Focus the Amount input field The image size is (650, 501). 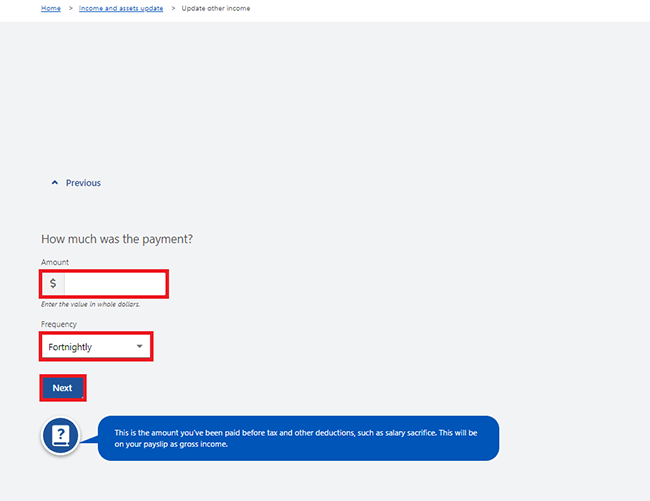[x=115, y=284]
